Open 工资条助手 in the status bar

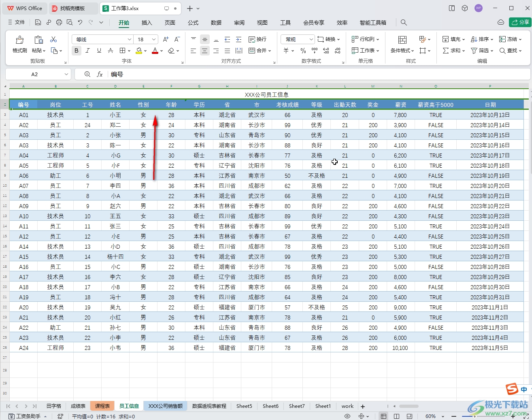(28, 416)
